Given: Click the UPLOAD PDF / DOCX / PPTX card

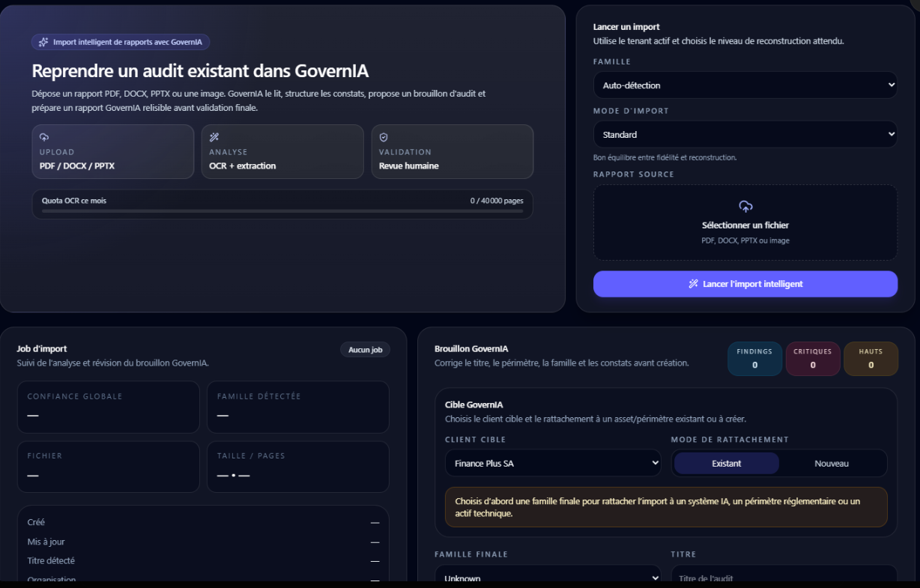Looking at the screenshot, I should 113,151.
